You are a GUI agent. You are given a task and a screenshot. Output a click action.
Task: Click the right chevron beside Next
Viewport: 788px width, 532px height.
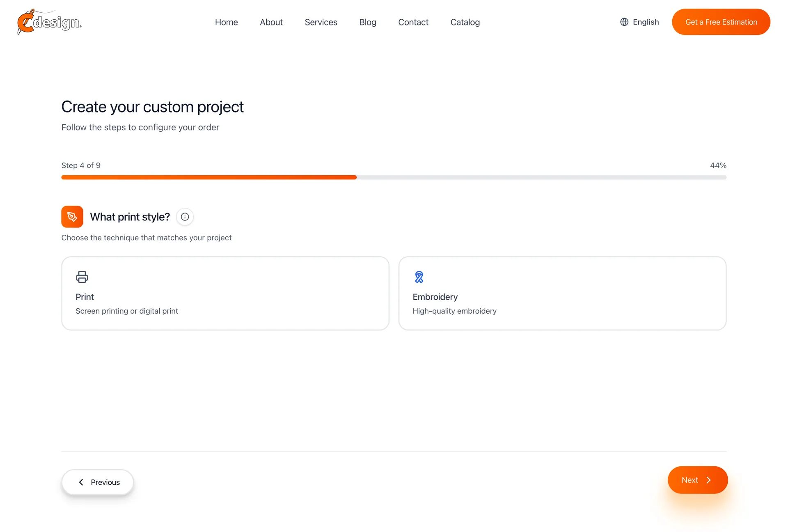pyautogui.click(x=709, y=480)
